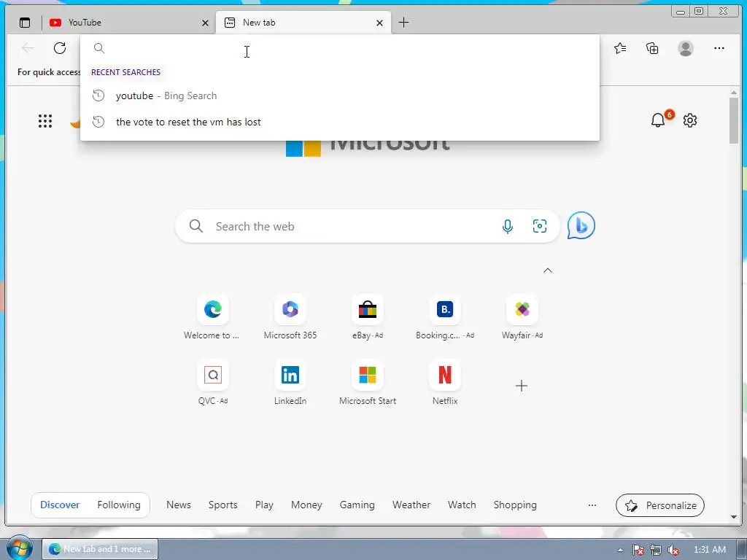Open a new tab with the plus button
The image size is (747, 560).
coord(403,23)
